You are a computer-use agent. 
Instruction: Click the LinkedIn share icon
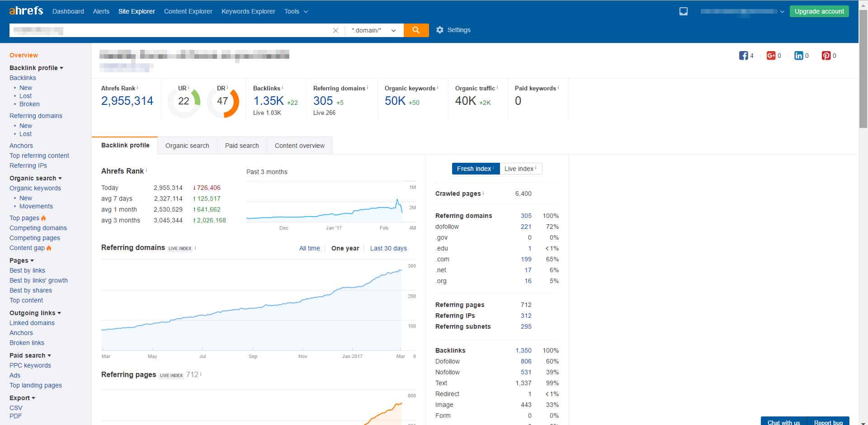[799, 56]
